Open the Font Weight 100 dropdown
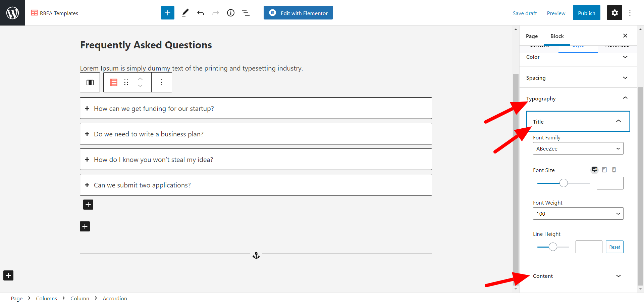 coord(578,214)
